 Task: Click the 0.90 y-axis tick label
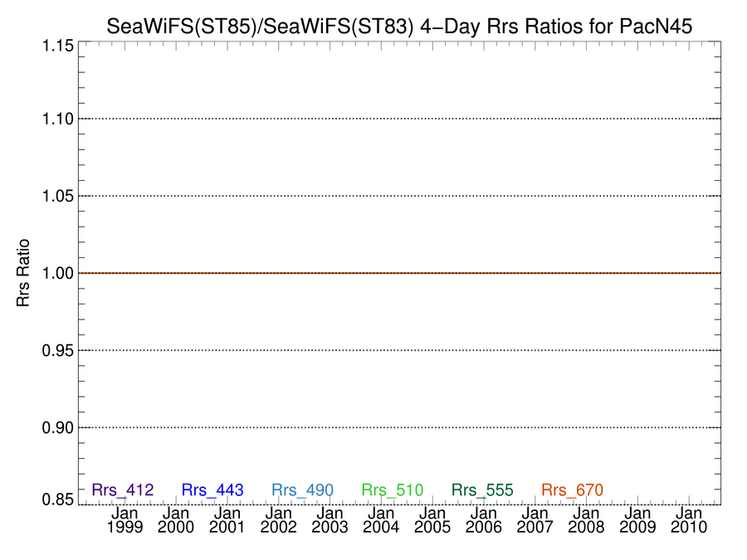tap(58, 427)
